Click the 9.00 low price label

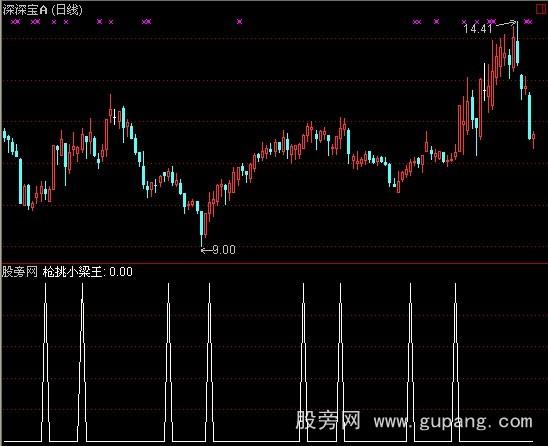(x=224, y=250)
